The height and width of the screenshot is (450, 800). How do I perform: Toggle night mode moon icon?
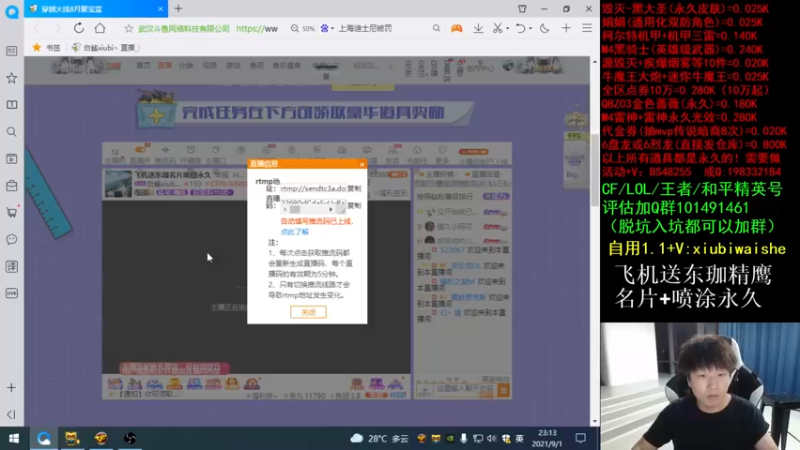(544, 29)
